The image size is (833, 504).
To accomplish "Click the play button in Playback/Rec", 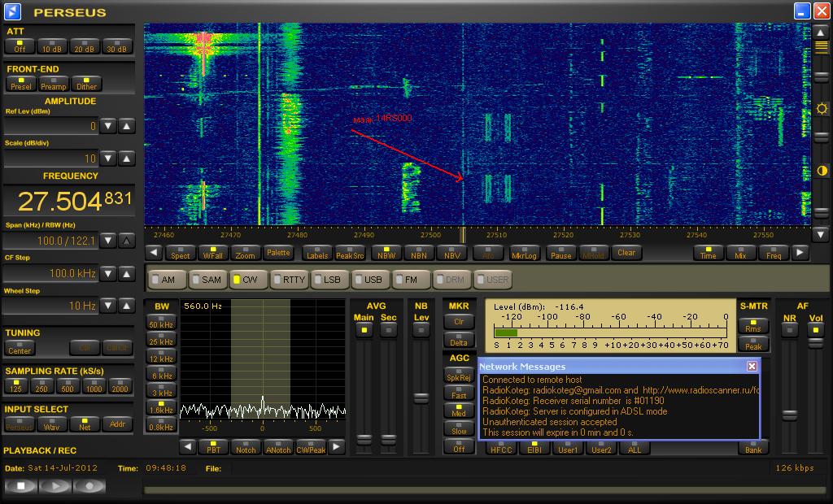I will 55,485.
